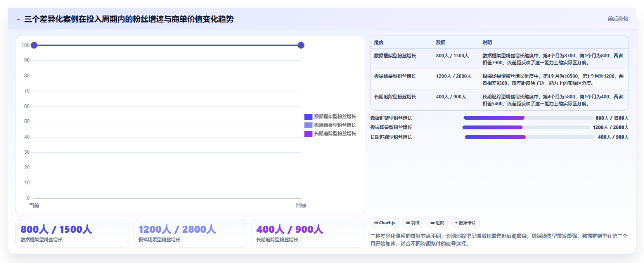The image size is (644, 263).
Task: Click progress row label 极端场景型粉丝增长
Action: click(x=391, y=127)
